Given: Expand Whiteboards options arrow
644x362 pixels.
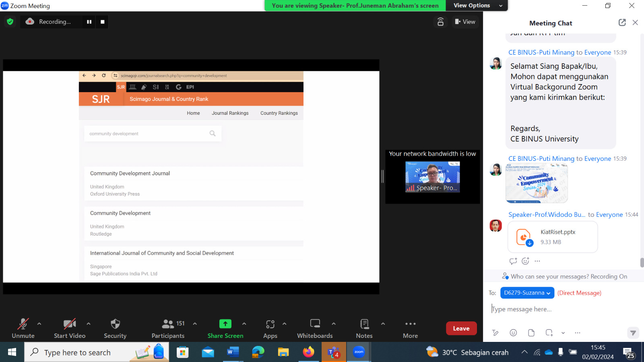Looking at the screenshot, I should tap(334, 323).
